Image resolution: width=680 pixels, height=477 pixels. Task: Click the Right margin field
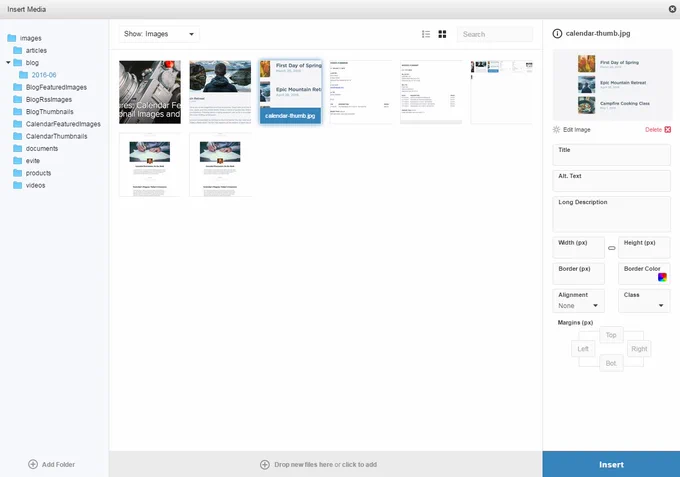(639, 349)
